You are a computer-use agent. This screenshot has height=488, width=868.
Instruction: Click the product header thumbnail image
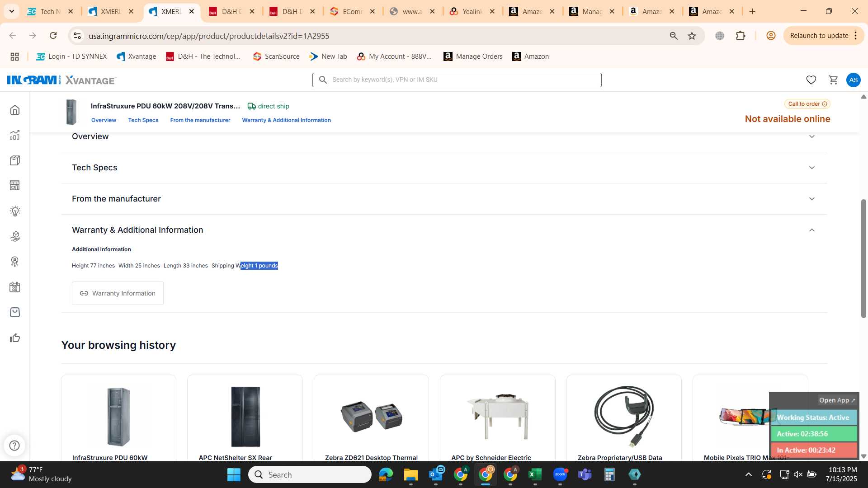click(x=71, y=112)
